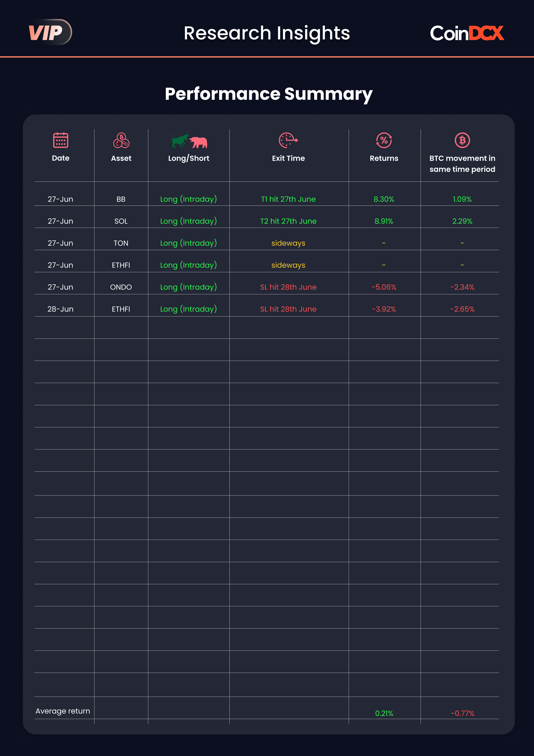Click the 27-Jun date in ONDO row
The height and width of the screenshot is (756, 534).
coord(61,287)
